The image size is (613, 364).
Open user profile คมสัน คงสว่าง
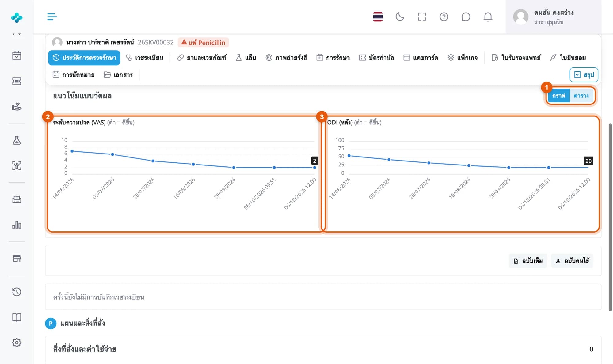click(553, 17)
